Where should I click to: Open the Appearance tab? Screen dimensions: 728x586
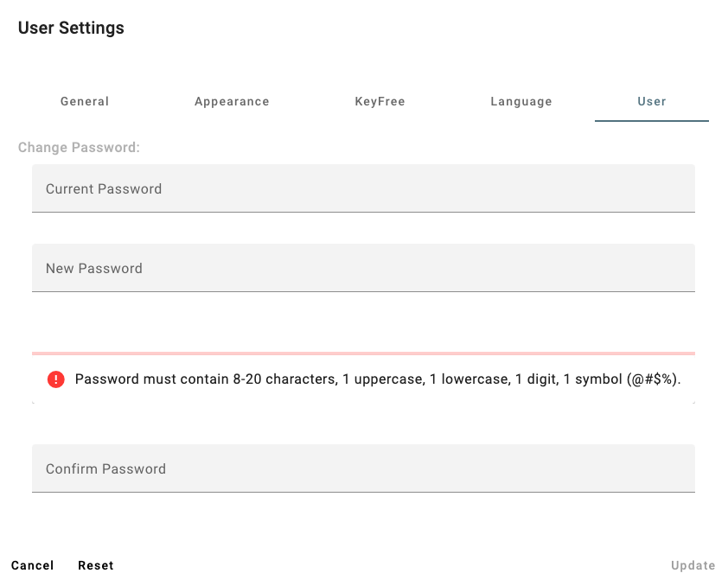[232, 101]
